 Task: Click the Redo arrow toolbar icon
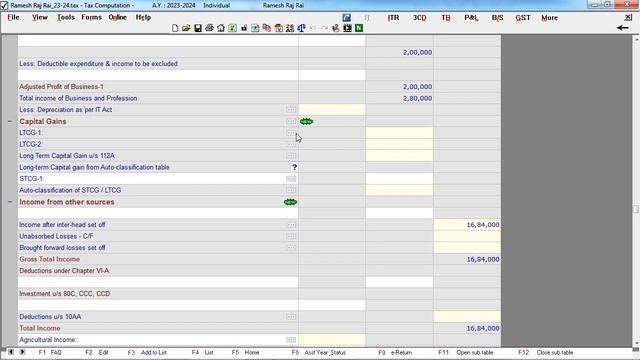pos(324,28)
